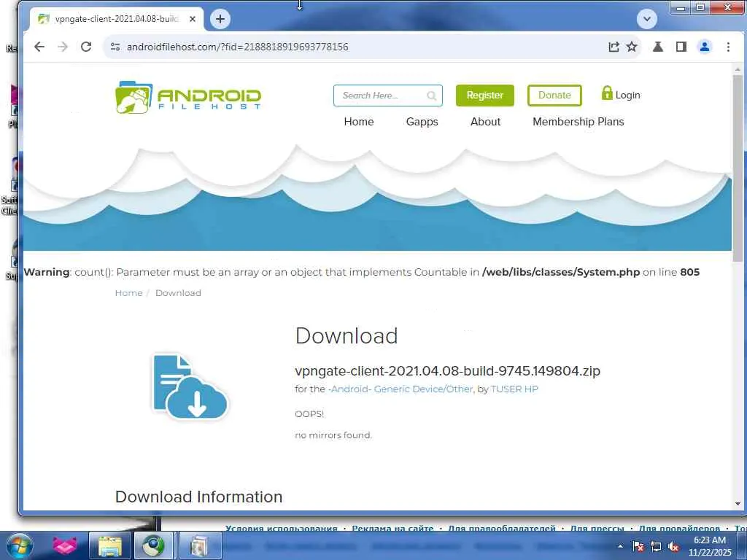The width and height of the screenshot is (747, 560).
Task: Open the Login link
Action: [x=627, y=96]
